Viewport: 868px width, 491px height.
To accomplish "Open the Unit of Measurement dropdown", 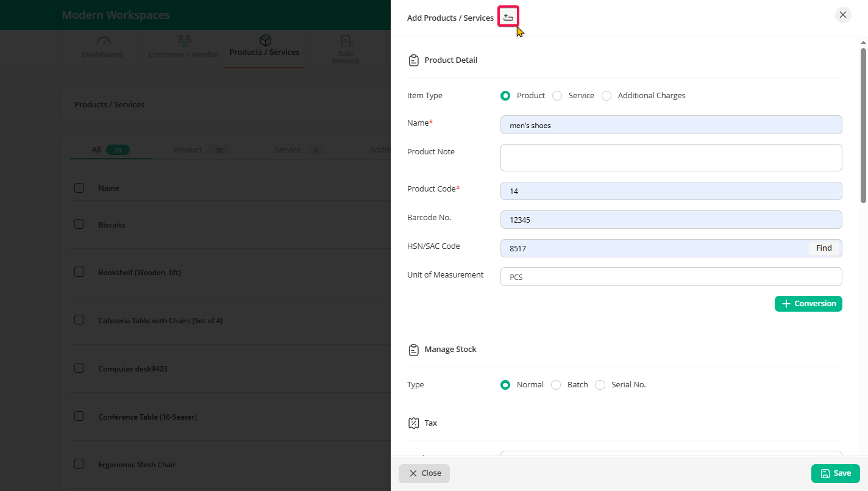I will [671, 277].
